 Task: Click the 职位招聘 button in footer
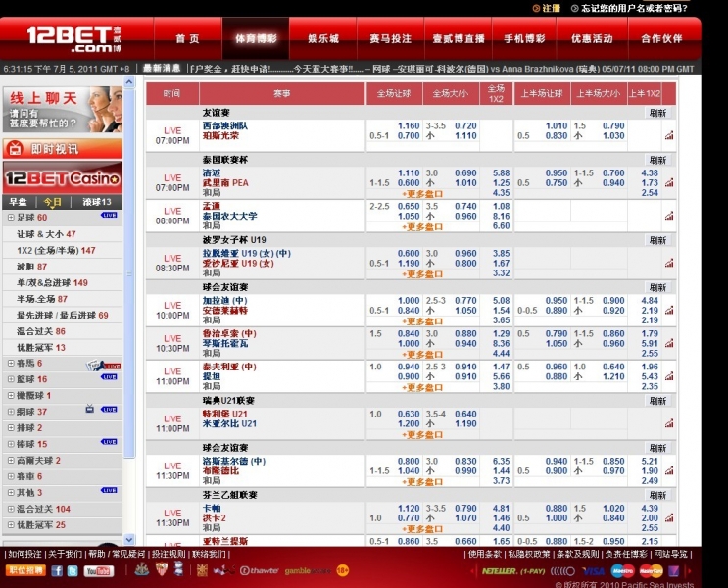pyautogui.click(x=25, y=570)
